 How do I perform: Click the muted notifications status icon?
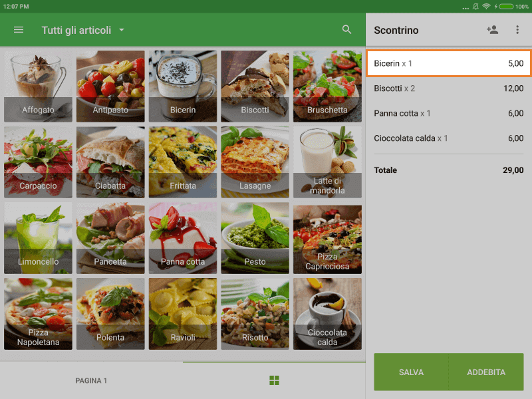click(475, 6)
